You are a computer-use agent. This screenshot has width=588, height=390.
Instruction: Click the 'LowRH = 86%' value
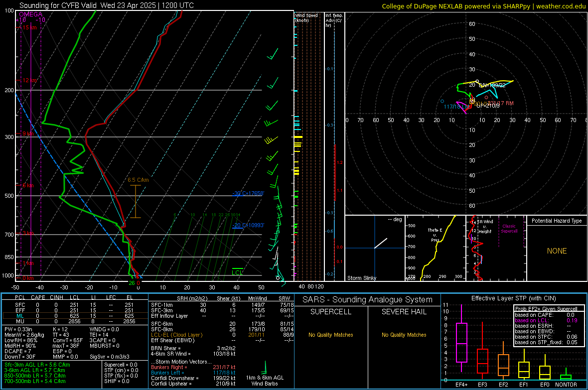coord(21,340)
